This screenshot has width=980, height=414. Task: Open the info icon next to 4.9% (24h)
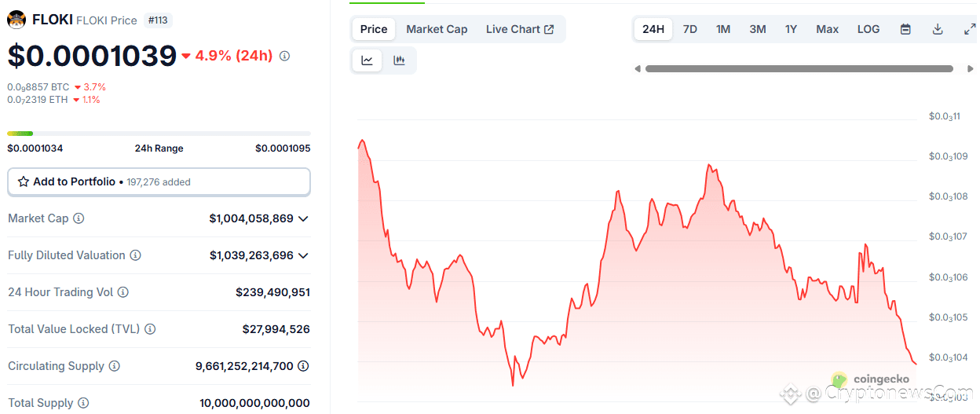click(284, 56)
